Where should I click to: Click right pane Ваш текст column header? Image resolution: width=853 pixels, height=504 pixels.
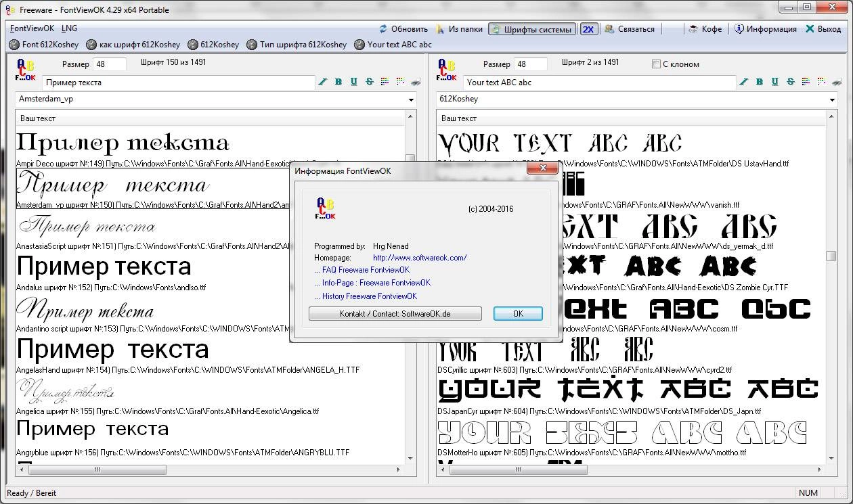pyautogui.click(x=631, y=118)
